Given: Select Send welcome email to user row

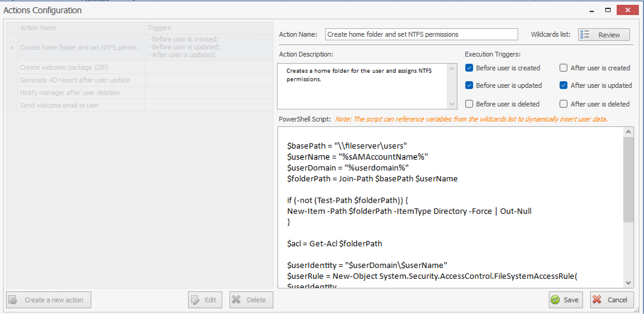Looking at the screenshot, I should [x=81, y=105].
